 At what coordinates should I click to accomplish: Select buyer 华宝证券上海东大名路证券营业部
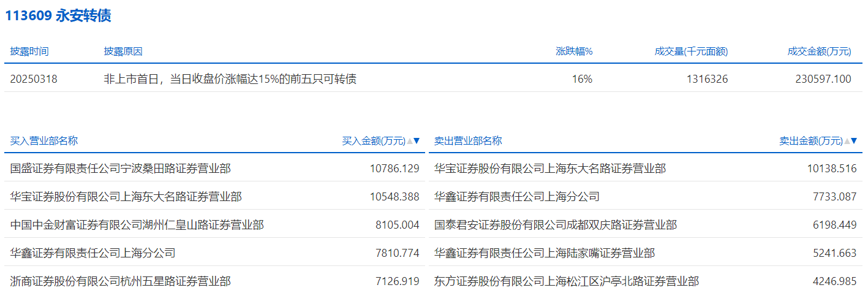tap(126, 196)
